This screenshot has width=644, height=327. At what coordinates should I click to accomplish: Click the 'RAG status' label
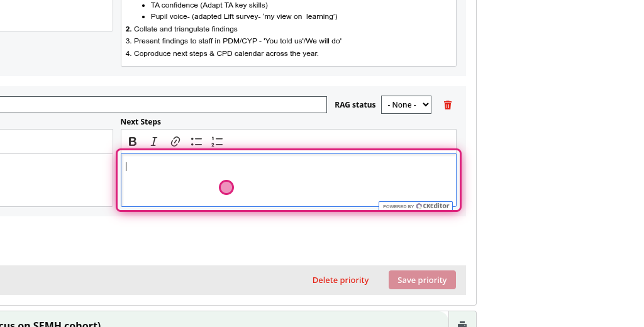click(x=355, y=105)
